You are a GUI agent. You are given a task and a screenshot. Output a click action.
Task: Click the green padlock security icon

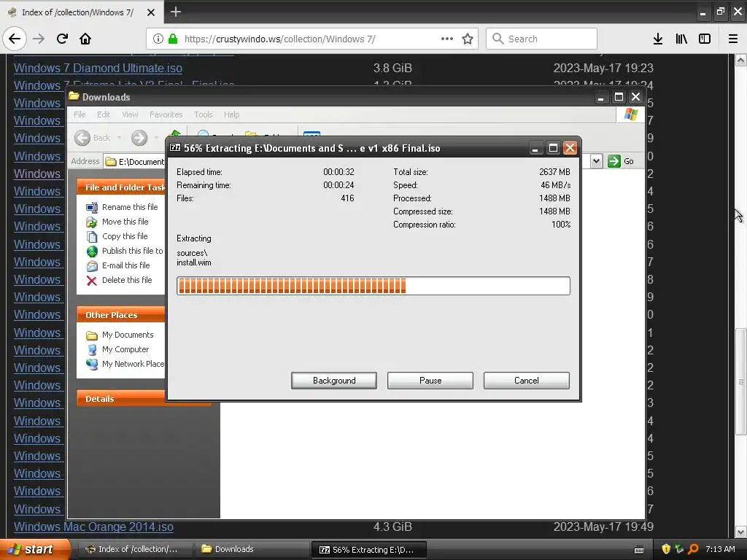coord(173,39)
